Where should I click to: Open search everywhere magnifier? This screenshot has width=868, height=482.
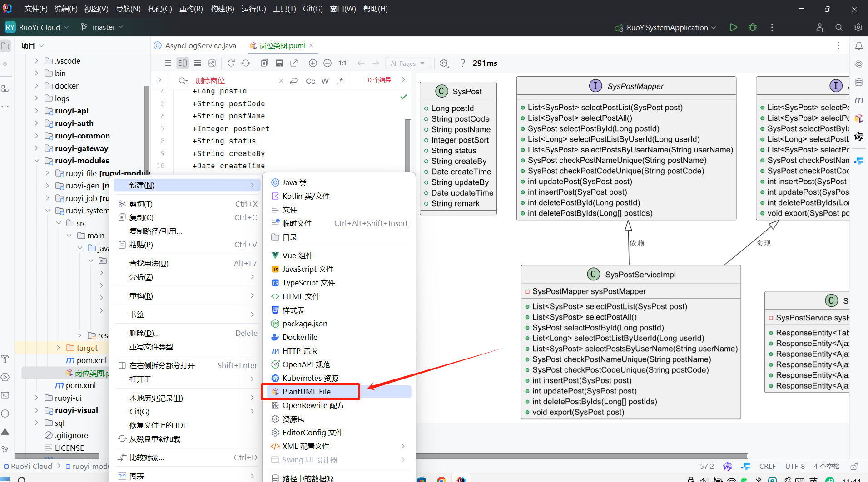tap(839, 27)
